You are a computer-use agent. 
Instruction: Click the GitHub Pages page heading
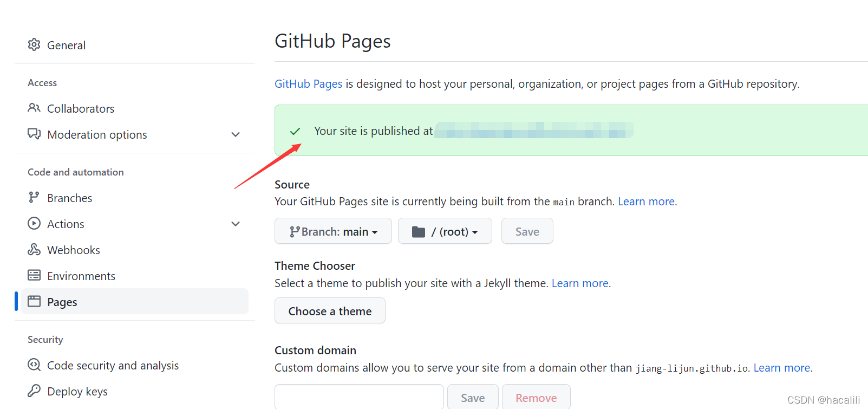point(332,41)
